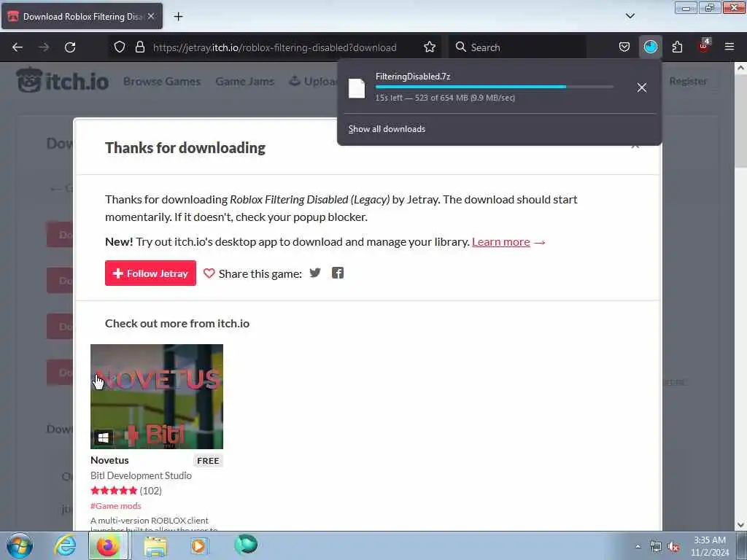747x560 pixels.
Task: Click the uBlock extension icon
Action: [704, 47]
